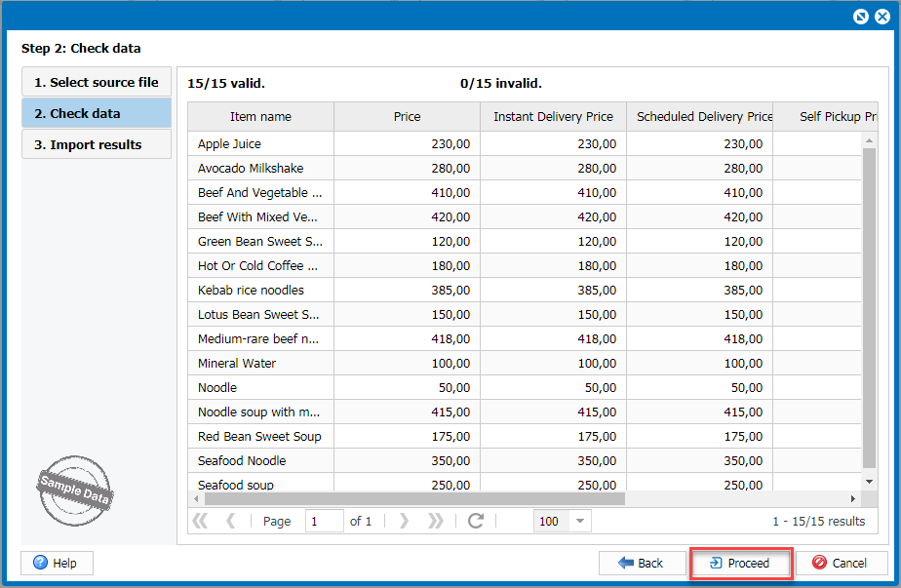Cancel the import wizard
Image resolution: width=901 pixels, height=588 pixels.
[841, 563]
